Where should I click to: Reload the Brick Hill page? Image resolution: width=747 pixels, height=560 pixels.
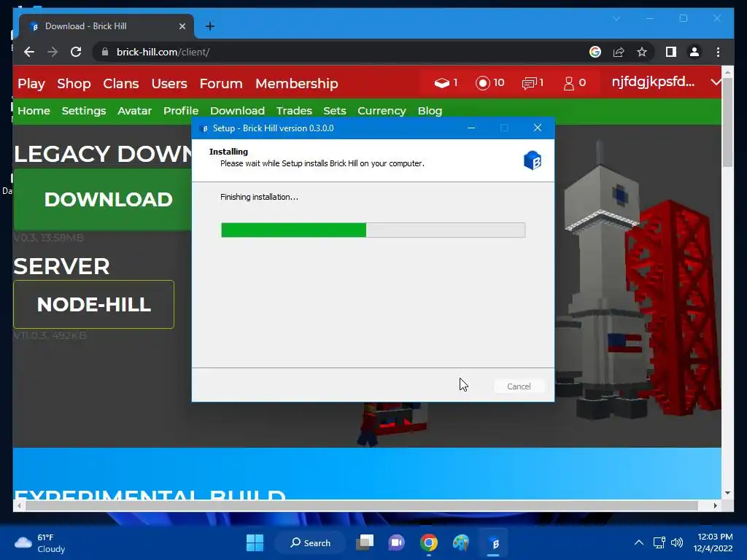pos(76,52)
